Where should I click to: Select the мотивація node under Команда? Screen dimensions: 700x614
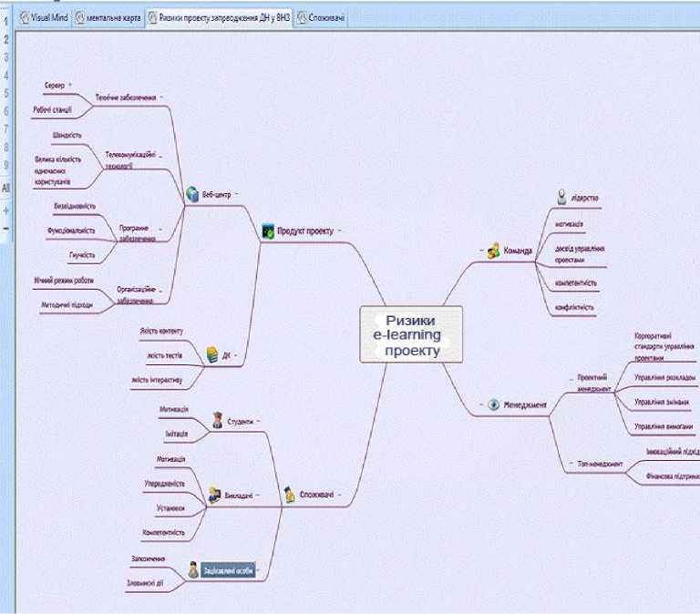tap(569, 223)
